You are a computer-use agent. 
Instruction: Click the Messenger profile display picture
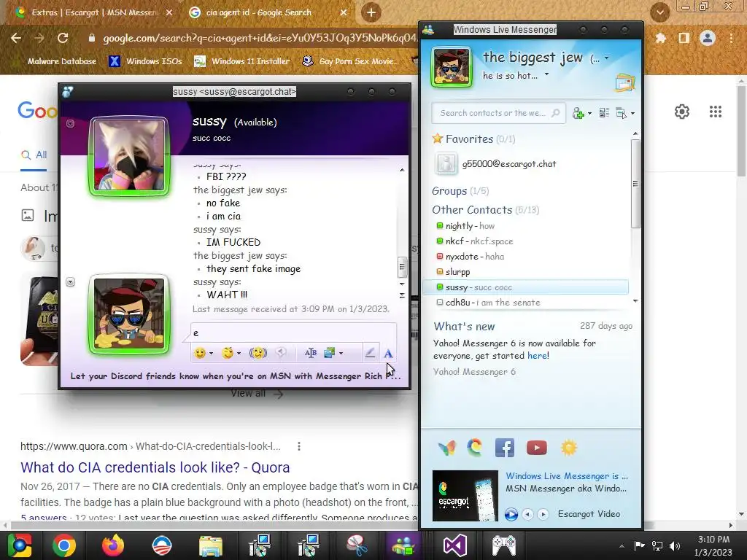(451, 67)
